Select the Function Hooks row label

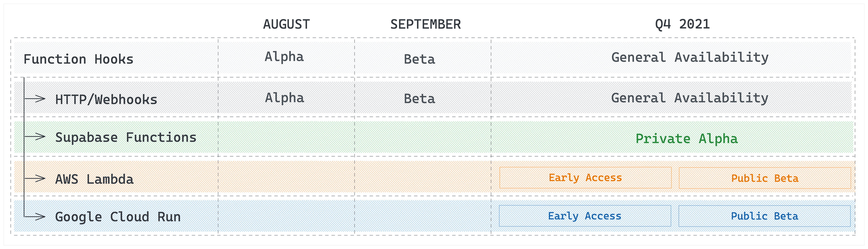pos(78,59)
